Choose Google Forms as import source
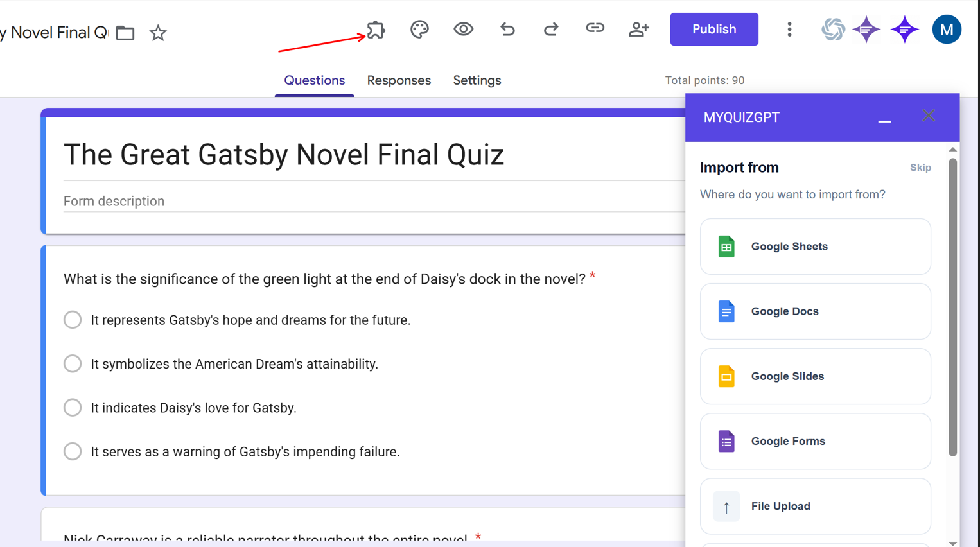 pos(816,441)
